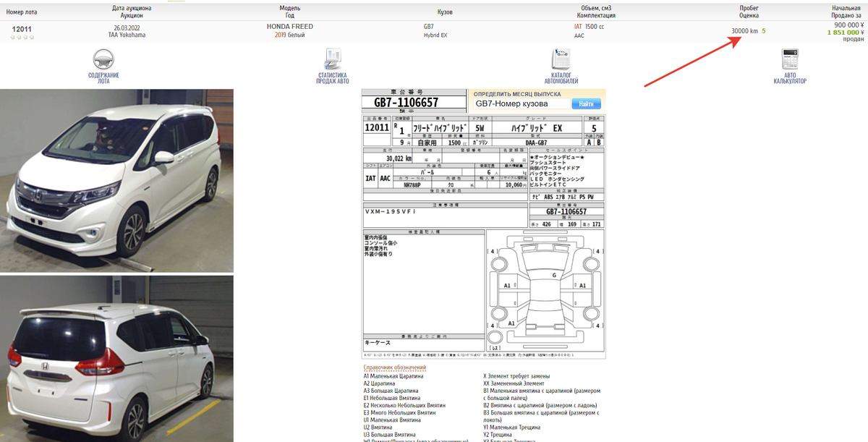Click the E2 Несколько Небольших Вмятин entry
868x442 pixels.
(404, 405)
